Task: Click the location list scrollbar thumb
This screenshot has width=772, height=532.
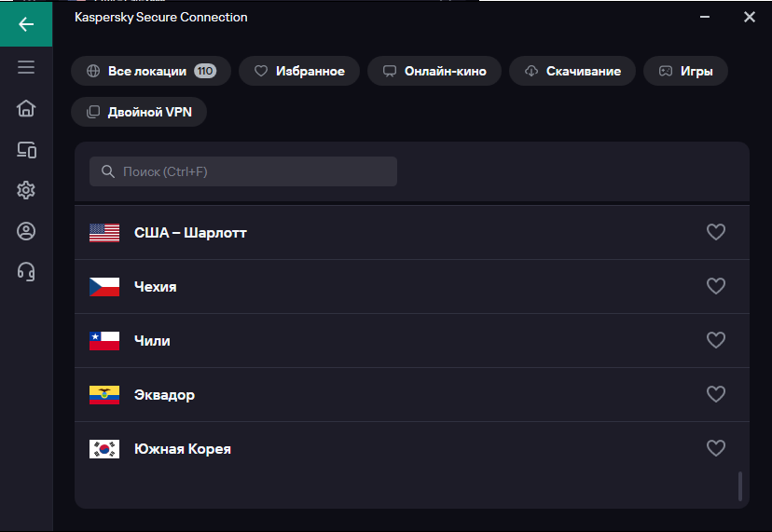Action: (740, 486)
